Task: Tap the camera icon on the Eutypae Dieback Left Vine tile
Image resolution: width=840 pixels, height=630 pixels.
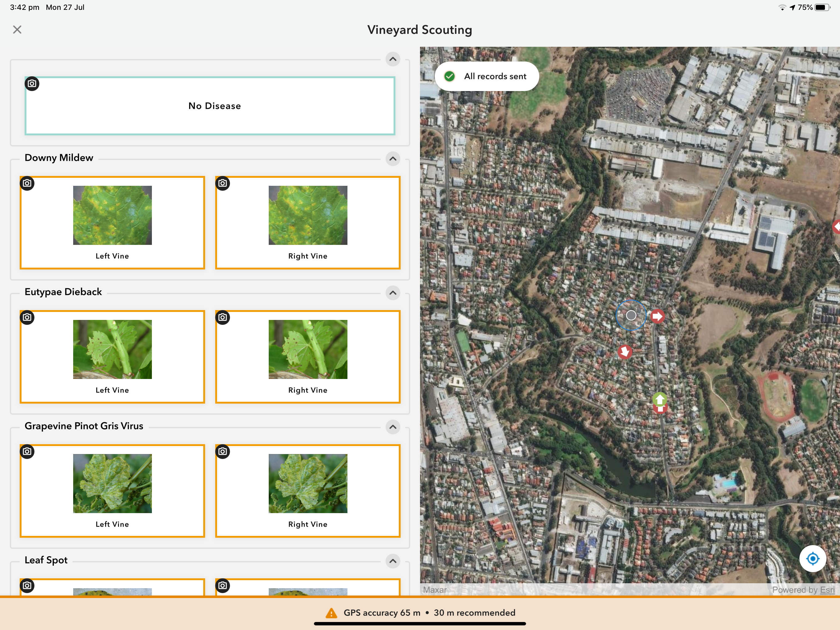Action: click(27, 318)
